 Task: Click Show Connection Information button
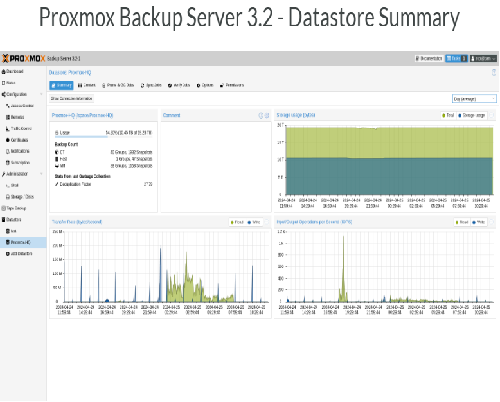(71, 99)
